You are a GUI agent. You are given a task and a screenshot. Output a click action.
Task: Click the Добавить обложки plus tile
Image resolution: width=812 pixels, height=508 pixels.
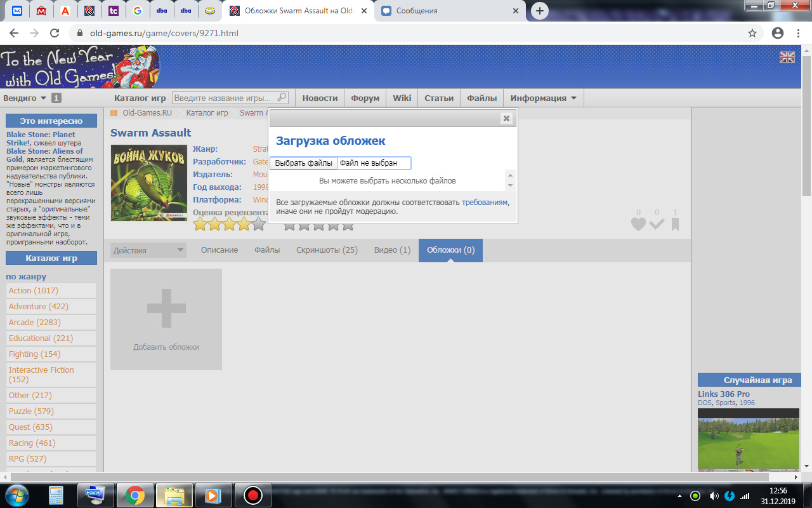pyautogui.click(x=166, y=319)
